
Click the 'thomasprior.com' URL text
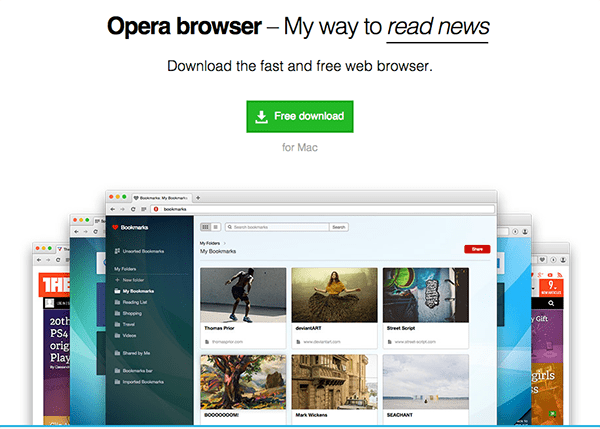pos(227,342)
